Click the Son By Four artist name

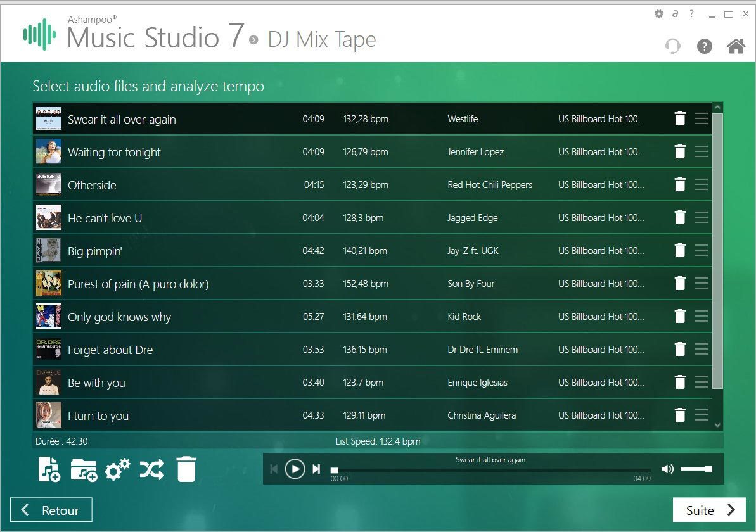tap(471, 284)
